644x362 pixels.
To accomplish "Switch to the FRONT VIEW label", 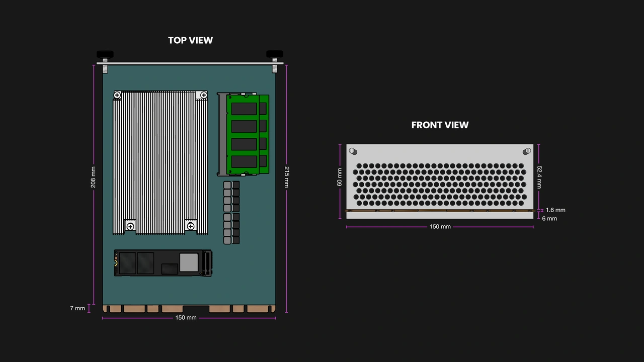I will tap(440, 125).
